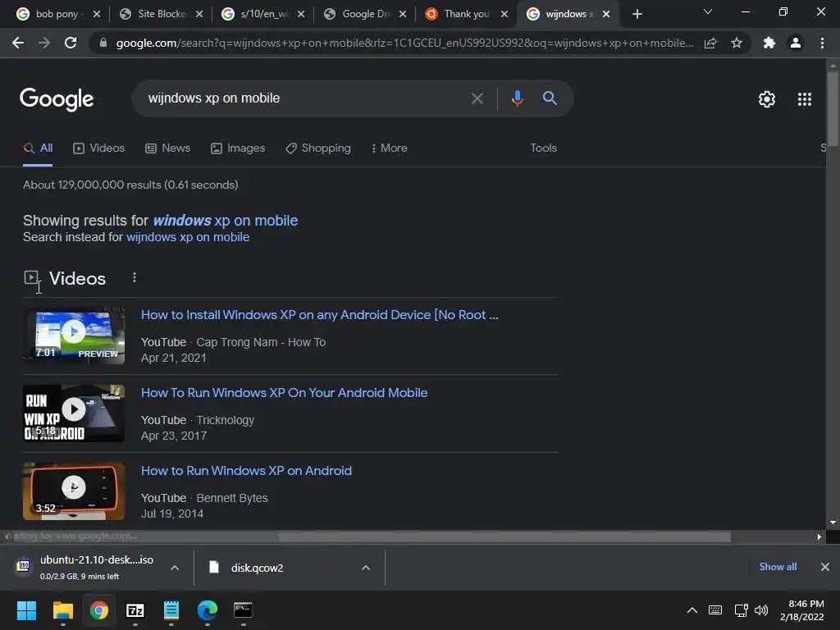Open the disk.qcow2 downloaded file

pos(257,568)
